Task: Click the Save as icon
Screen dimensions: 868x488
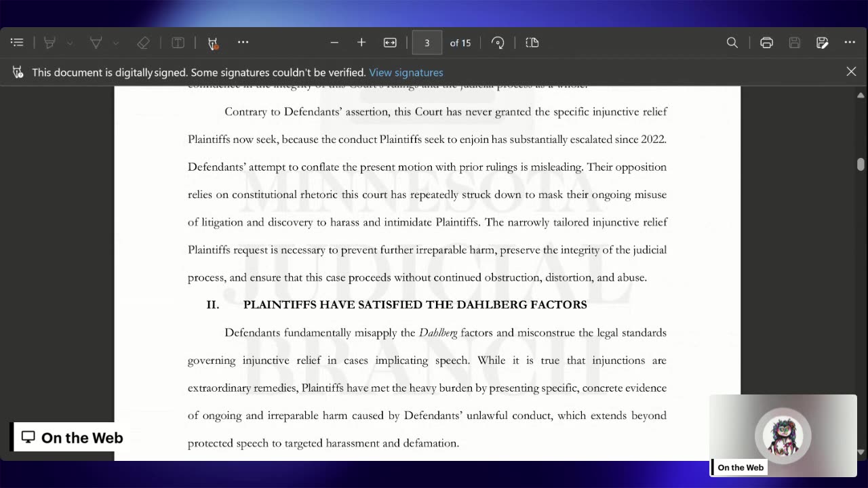Action: tap(823, 43)
